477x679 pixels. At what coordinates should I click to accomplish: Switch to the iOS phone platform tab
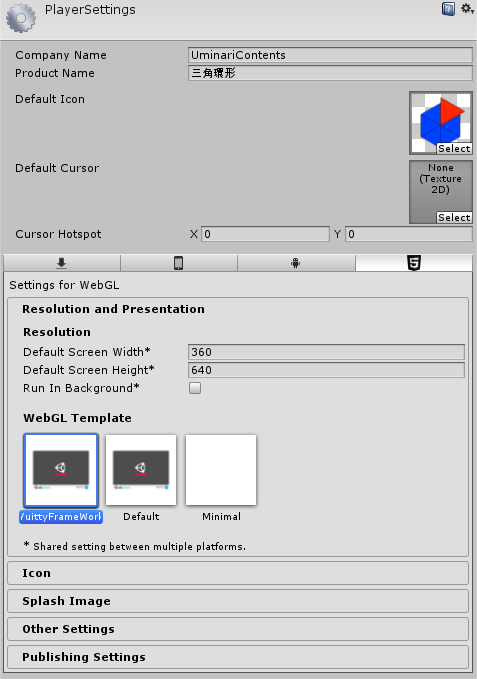(x=179, y=263)
